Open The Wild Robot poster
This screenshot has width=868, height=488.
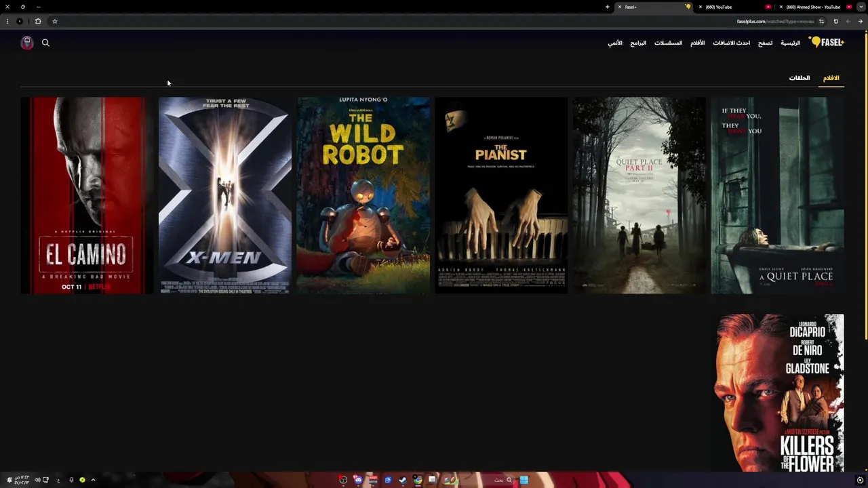363,195
